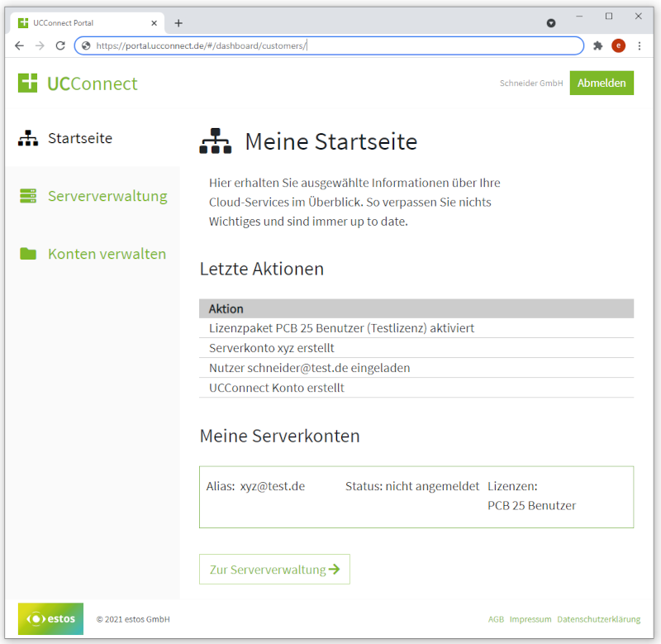Click the browser back arrow

click(x=20, y=45)
